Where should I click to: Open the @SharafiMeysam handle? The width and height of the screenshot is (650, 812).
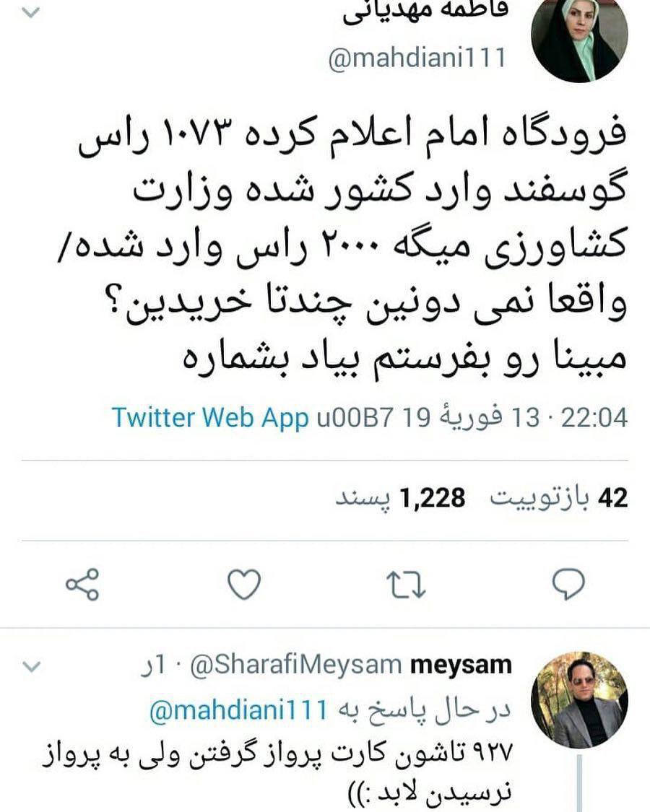[296, 665]
